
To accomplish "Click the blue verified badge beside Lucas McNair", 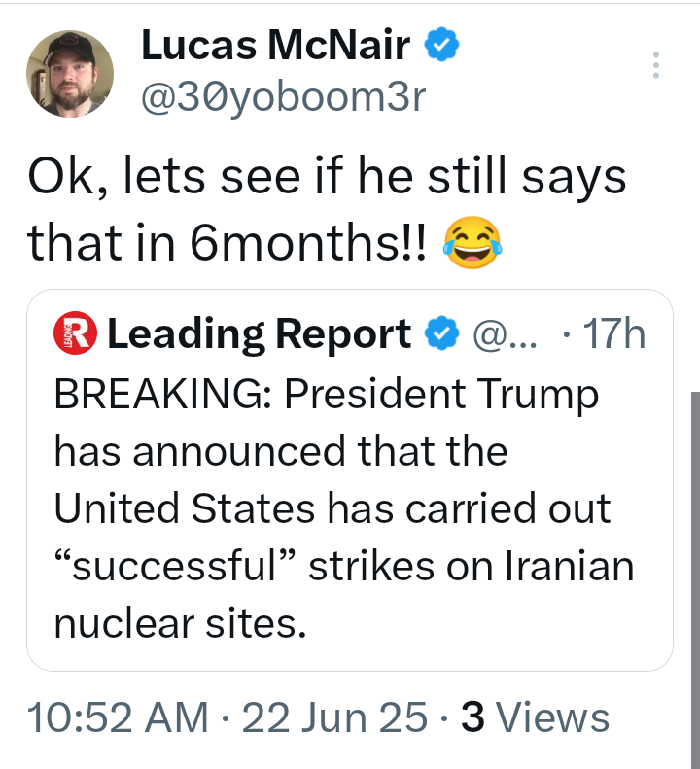I will (x=441, y=44).
